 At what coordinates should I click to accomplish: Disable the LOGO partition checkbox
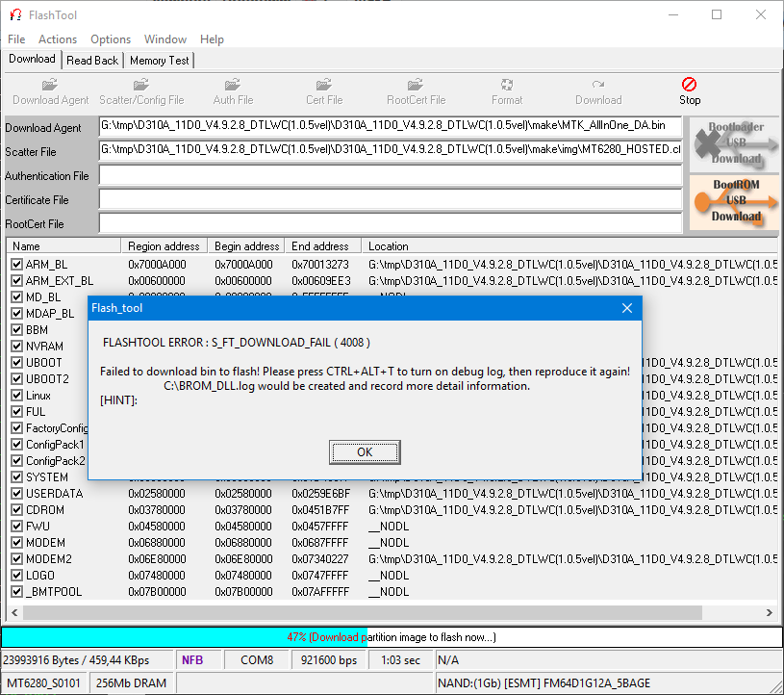pyautogui.click(x=16, y=575)
